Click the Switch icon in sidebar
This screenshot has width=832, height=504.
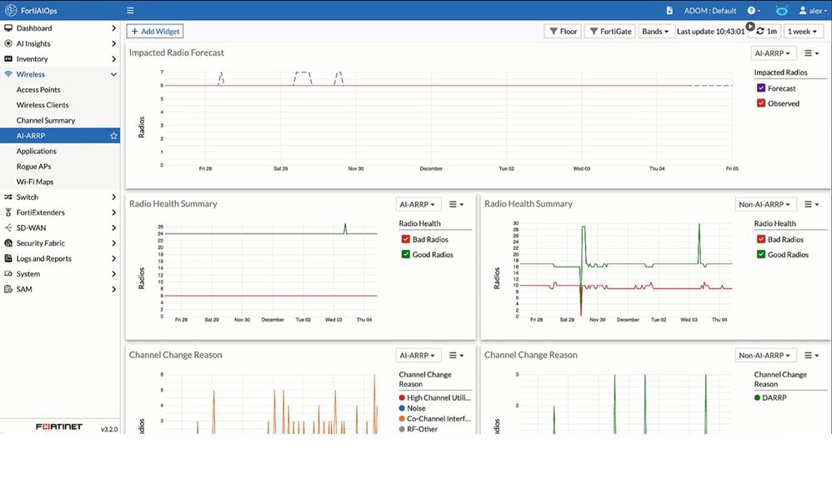8,197
